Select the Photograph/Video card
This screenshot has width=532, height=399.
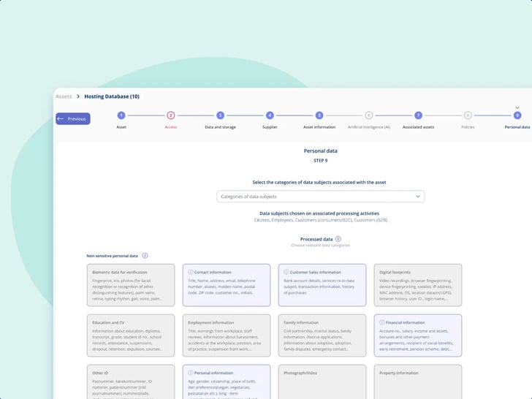coord(322,382)
